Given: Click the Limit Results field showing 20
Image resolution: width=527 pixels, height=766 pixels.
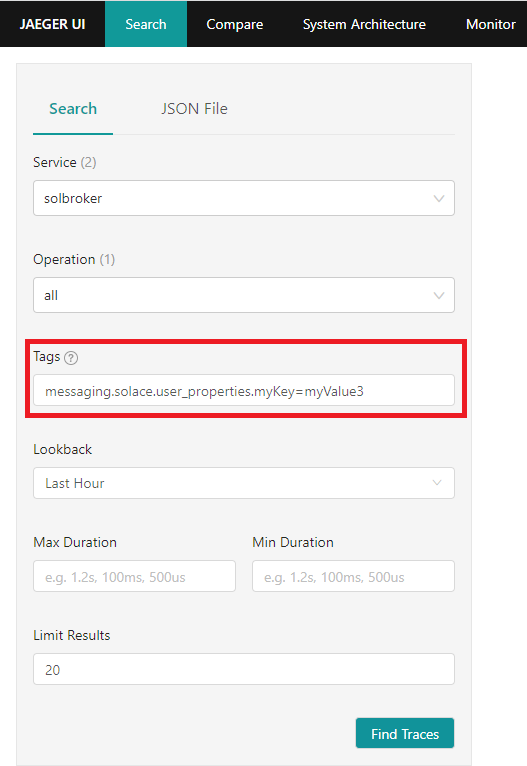Looking at the screenshot, I should point(244,669).
